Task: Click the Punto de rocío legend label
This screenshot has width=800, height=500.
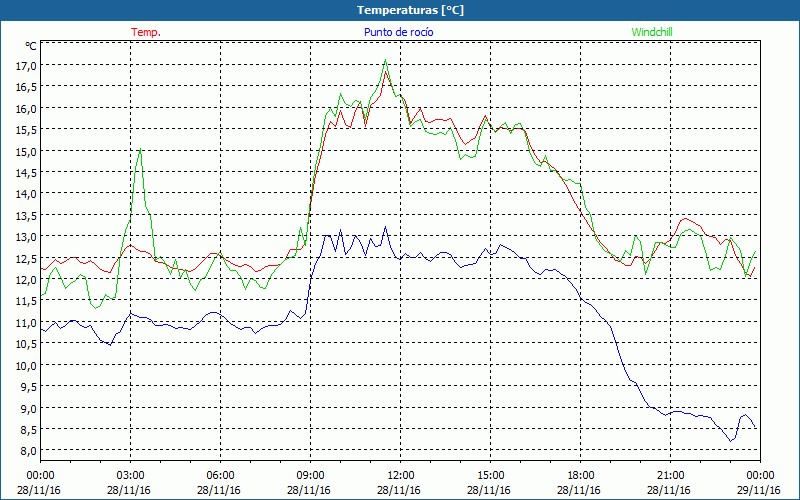Action: coord(399,32)
